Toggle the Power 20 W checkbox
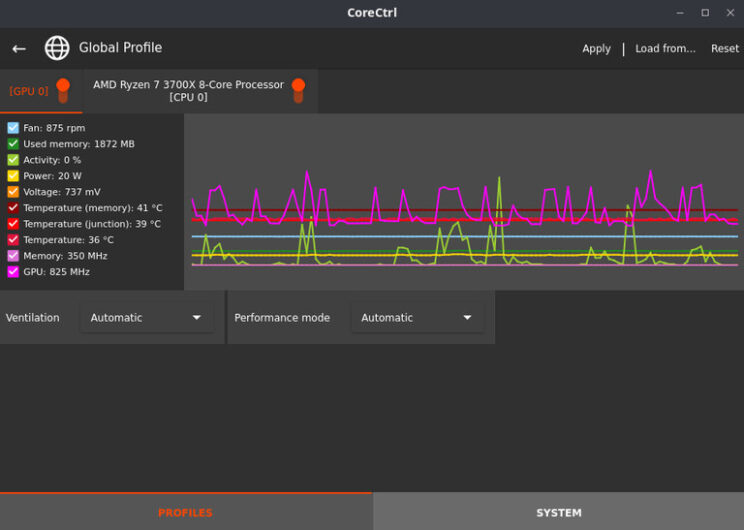The width and height of the screenshot is (744, 530). click(x=13, y=176)
